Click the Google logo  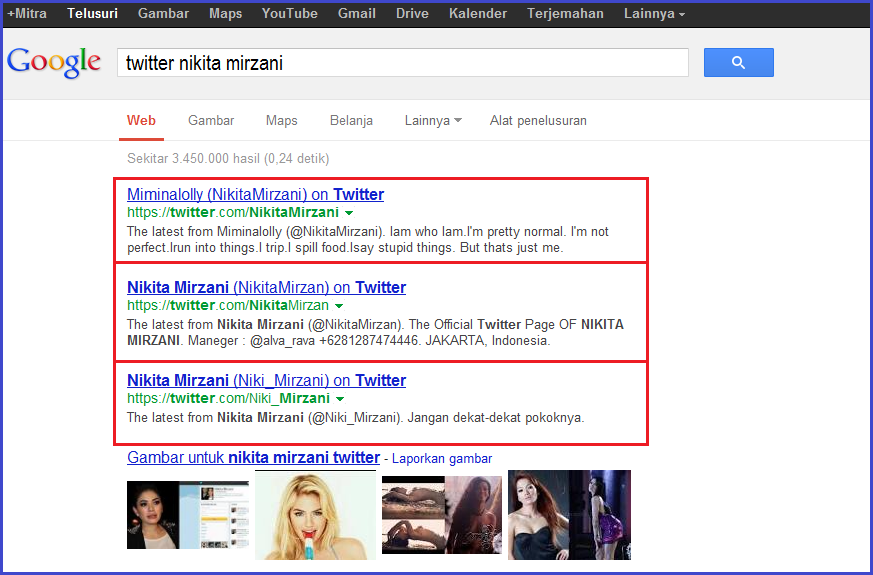point(53,62)
